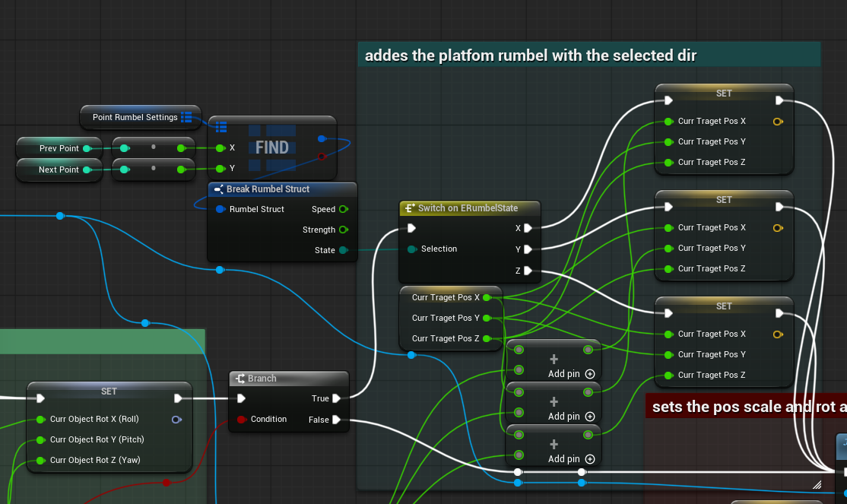The image size is (847, 504).
Task: Click the red boolean output pin on FIND node
Action: (x=322, y=157)
